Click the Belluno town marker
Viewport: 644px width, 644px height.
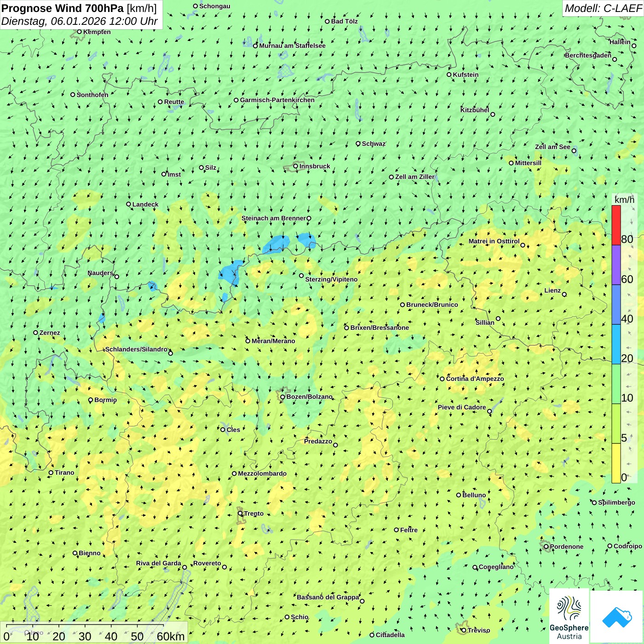pos(458,495)
